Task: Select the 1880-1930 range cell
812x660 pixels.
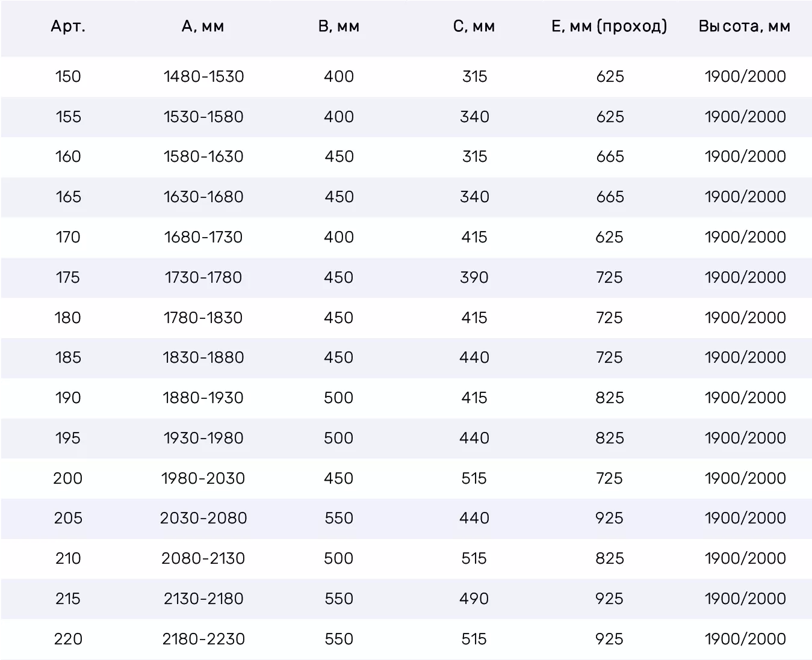Action: [x=203, y=398]
